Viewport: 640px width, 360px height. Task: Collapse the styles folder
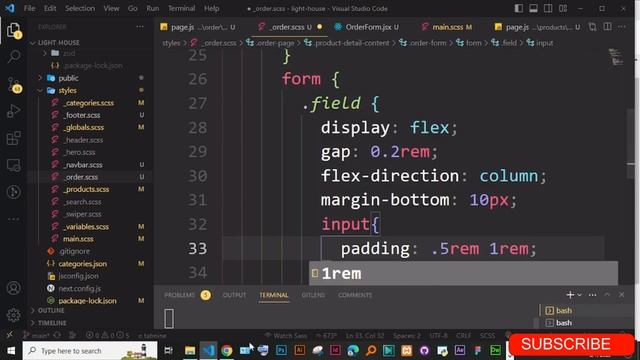(67, 90)
